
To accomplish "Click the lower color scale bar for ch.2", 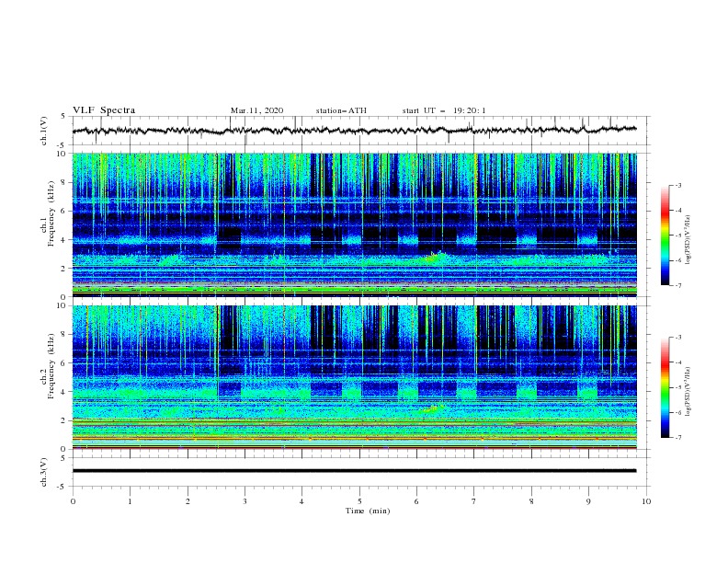I will coord(665,387).
